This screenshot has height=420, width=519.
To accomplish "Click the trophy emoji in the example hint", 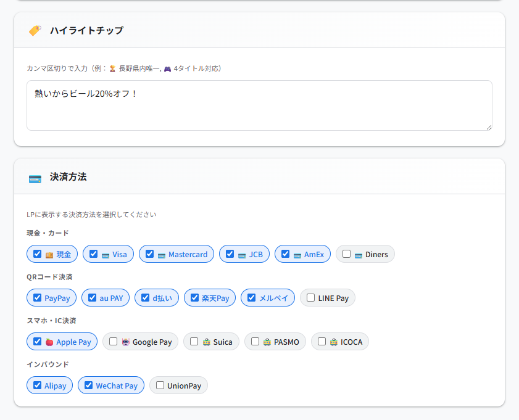I will coord(112,69).
